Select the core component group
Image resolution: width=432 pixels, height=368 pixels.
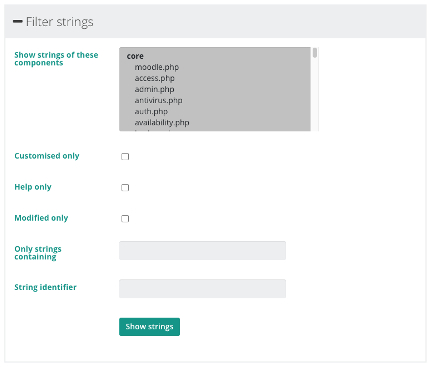(135, 56)
